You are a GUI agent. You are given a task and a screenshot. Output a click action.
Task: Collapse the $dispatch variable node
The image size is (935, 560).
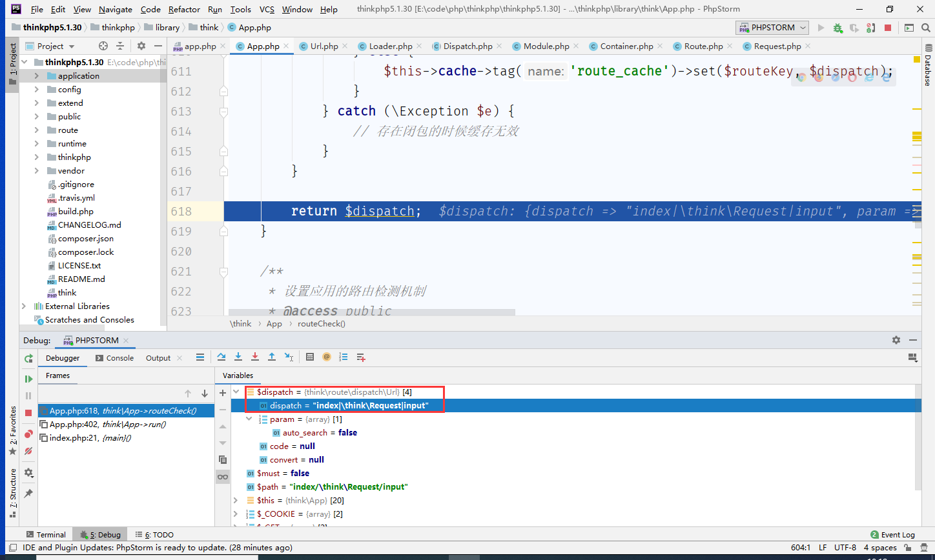pos(237,392)
